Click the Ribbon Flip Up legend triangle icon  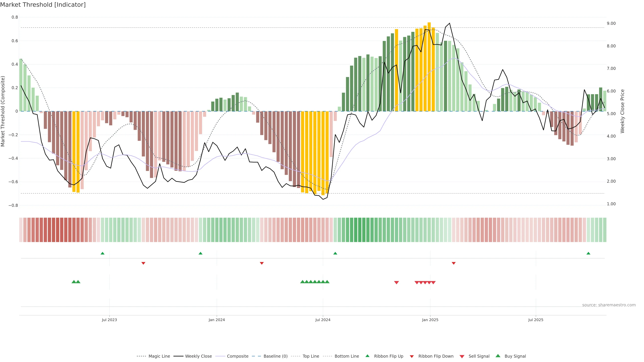(367, 356)
